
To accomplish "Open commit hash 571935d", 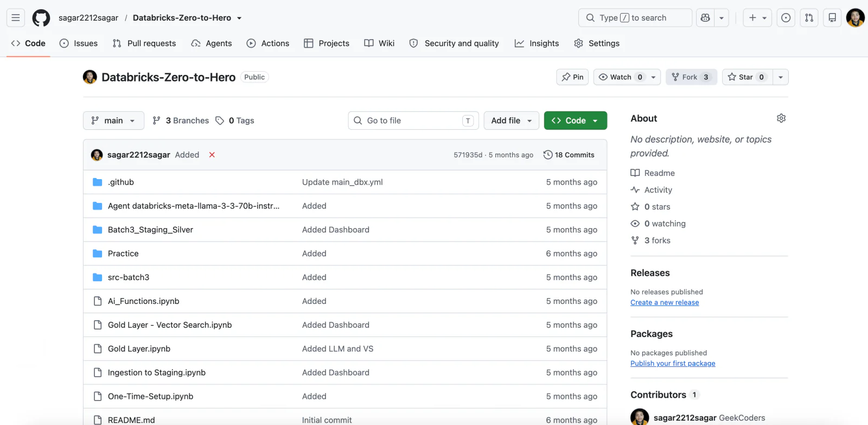I will (468, 155).
